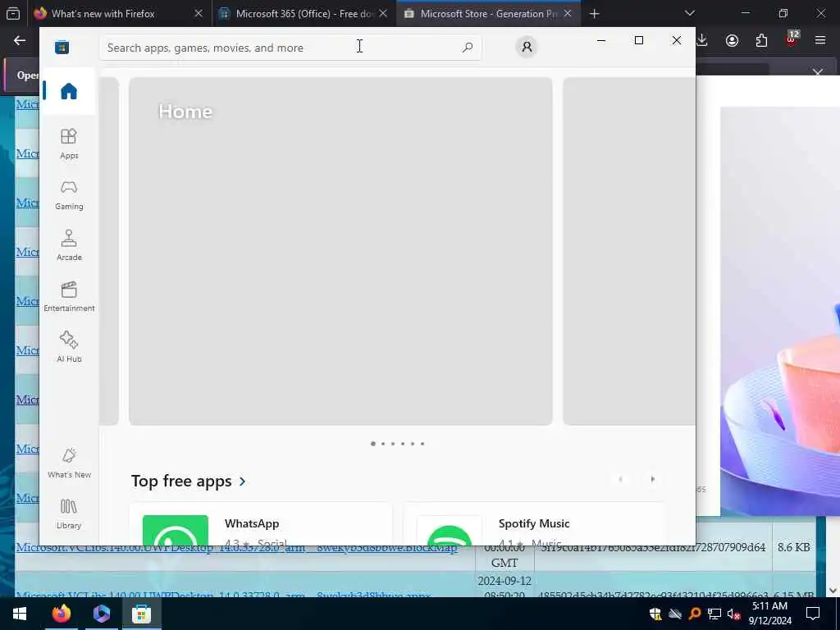The height and width of the screenshot is (630, 840).
Task: Open the Store user account profile icon
Action: coord(527,47)
